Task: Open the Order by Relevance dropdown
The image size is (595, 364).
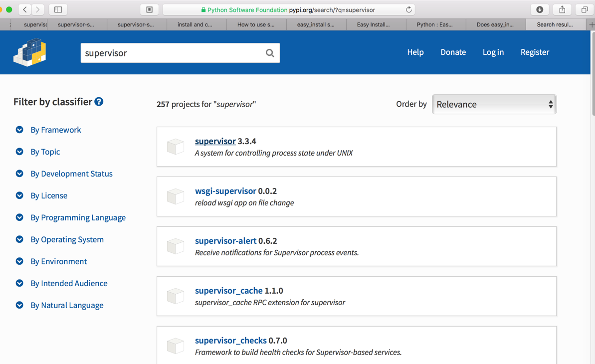Action: point(494,104)
